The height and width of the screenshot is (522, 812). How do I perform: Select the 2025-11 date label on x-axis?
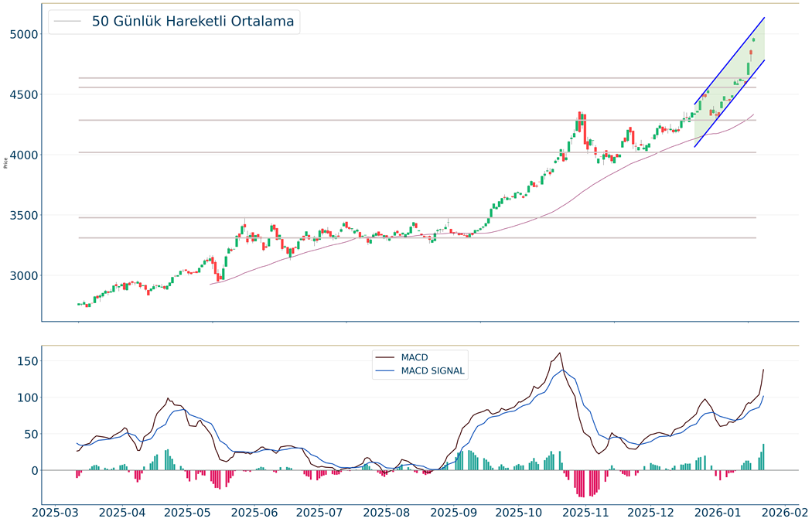(x=586, y=512)
